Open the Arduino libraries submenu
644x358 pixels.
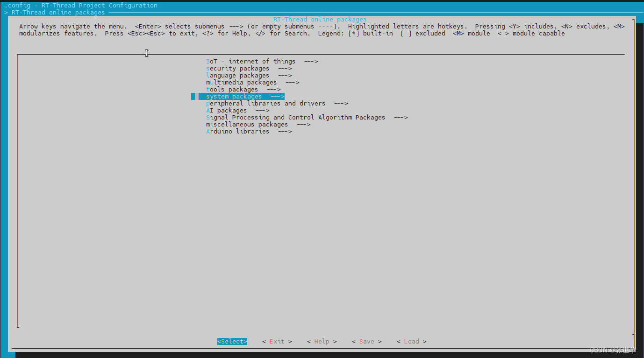click(x=249, y=131)
